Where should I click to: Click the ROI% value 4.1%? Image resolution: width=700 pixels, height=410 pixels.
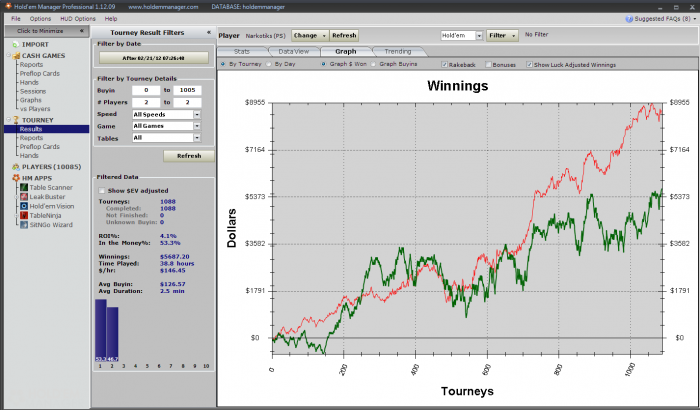tap(168, 236)
